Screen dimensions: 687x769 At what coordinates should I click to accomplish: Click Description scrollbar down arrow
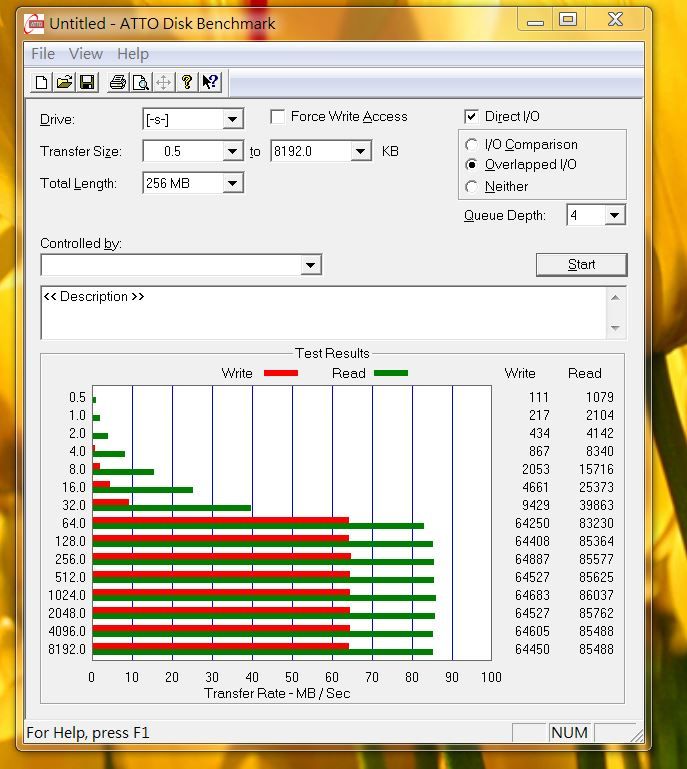coord(615,328)
